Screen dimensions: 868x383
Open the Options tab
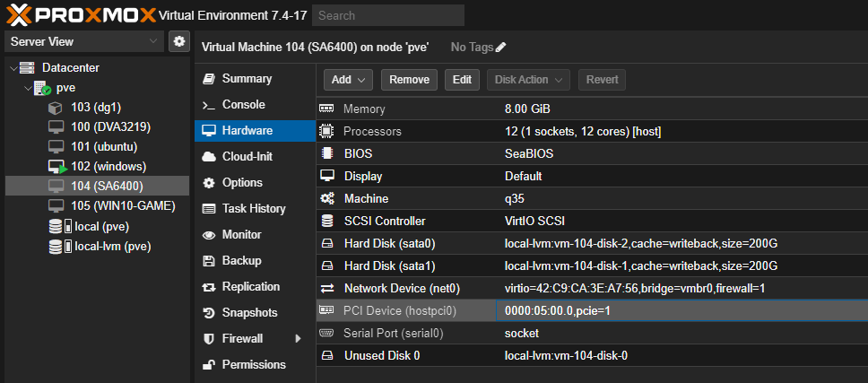tap(255, 183)
